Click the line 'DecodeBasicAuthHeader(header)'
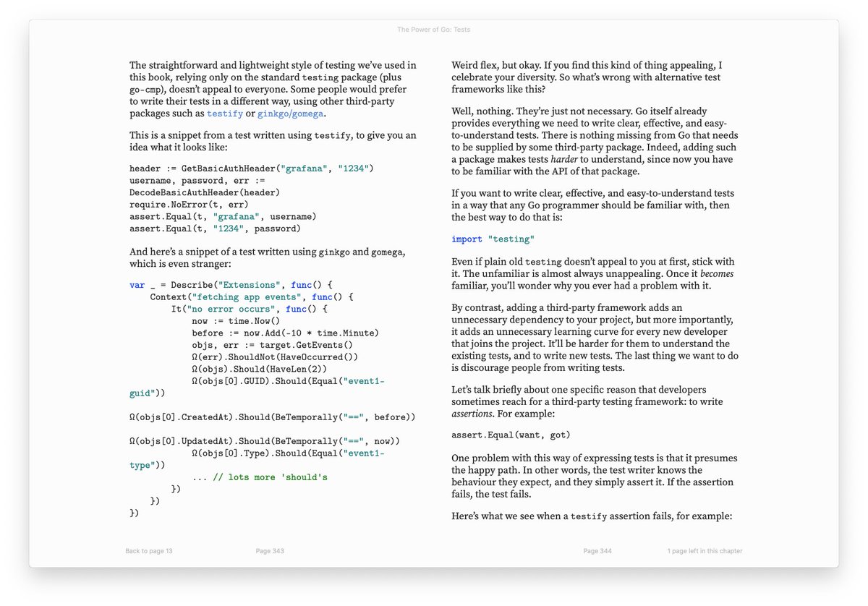This screenshot has width=868, height=606. 205,192
